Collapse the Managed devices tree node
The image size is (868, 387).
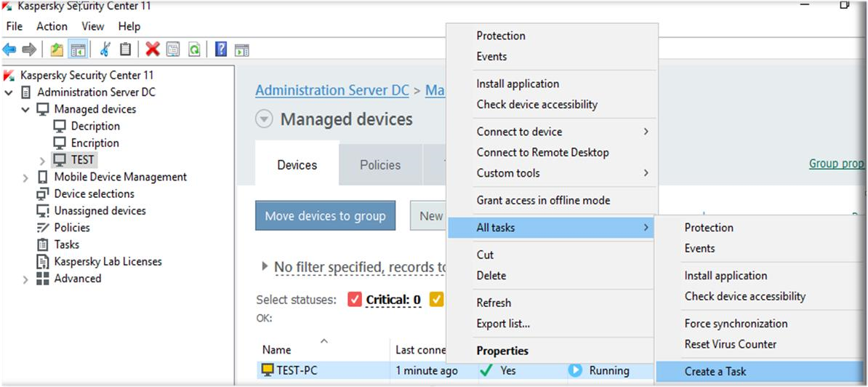25,110
